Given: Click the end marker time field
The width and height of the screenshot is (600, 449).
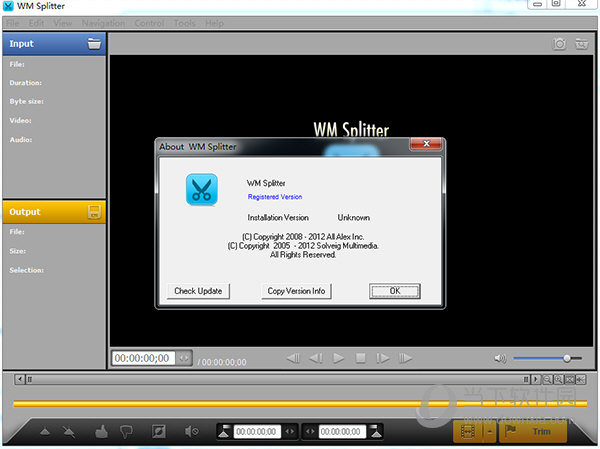Looking at the screenshot, I should [342, 431].
